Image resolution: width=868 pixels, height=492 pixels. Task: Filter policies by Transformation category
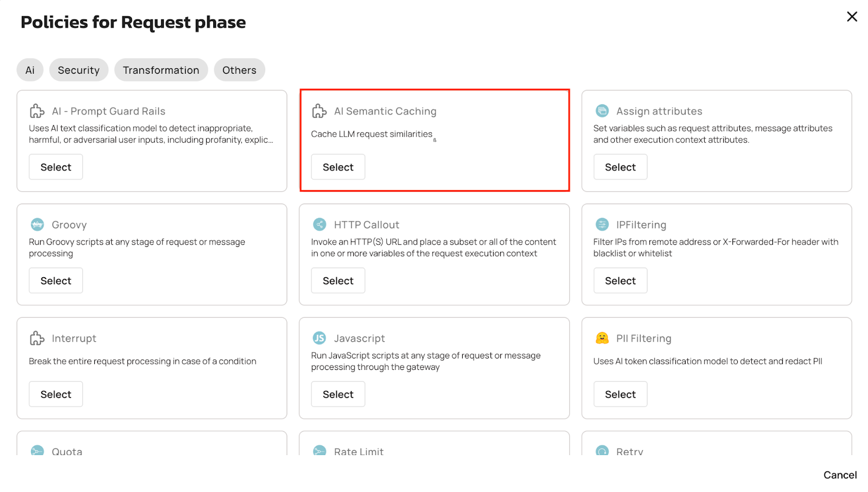[x=161, y=70]
